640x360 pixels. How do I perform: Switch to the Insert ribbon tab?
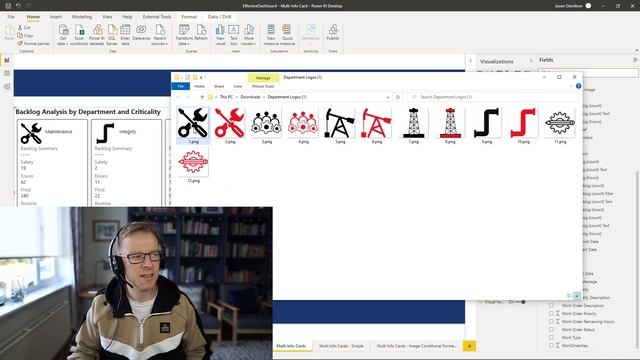(56, 17)
